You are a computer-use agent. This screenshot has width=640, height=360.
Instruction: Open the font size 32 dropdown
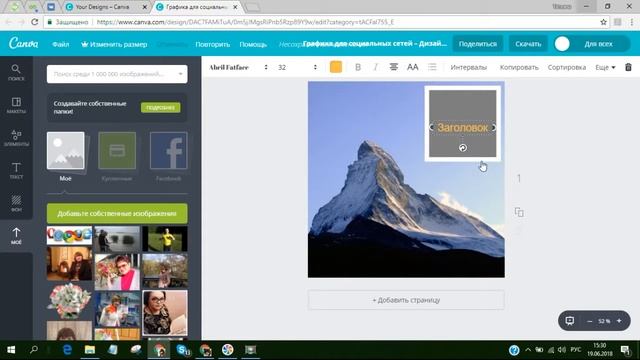297,67
